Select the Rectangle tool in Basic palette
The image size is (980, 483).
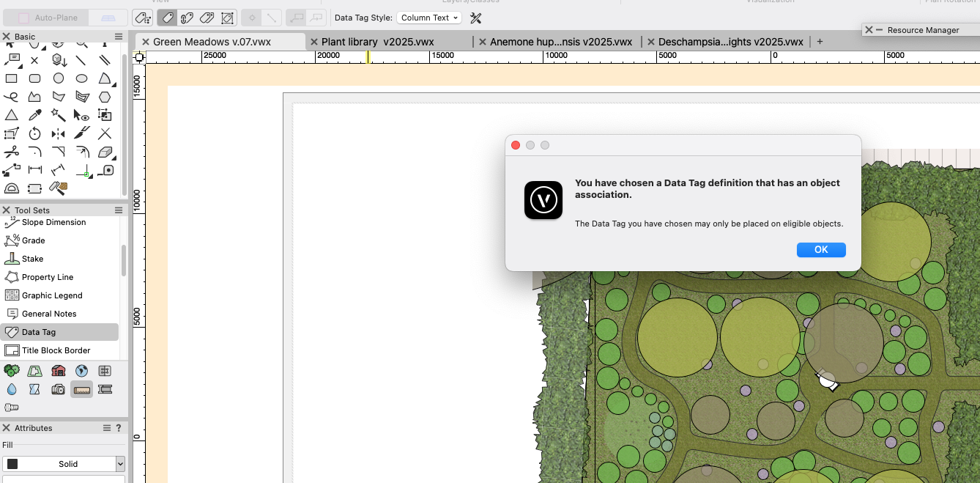(12, 78)
